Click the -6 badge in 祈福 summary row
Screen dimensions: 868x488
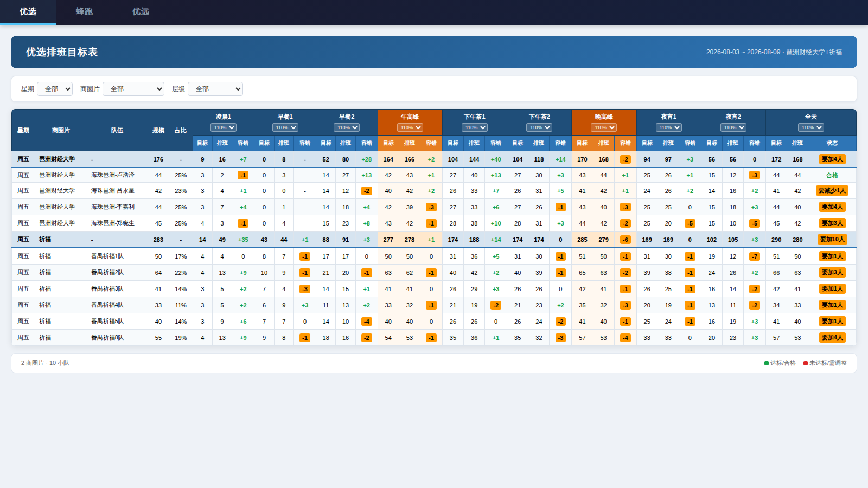pyautogui.click(x=626, y=240)
